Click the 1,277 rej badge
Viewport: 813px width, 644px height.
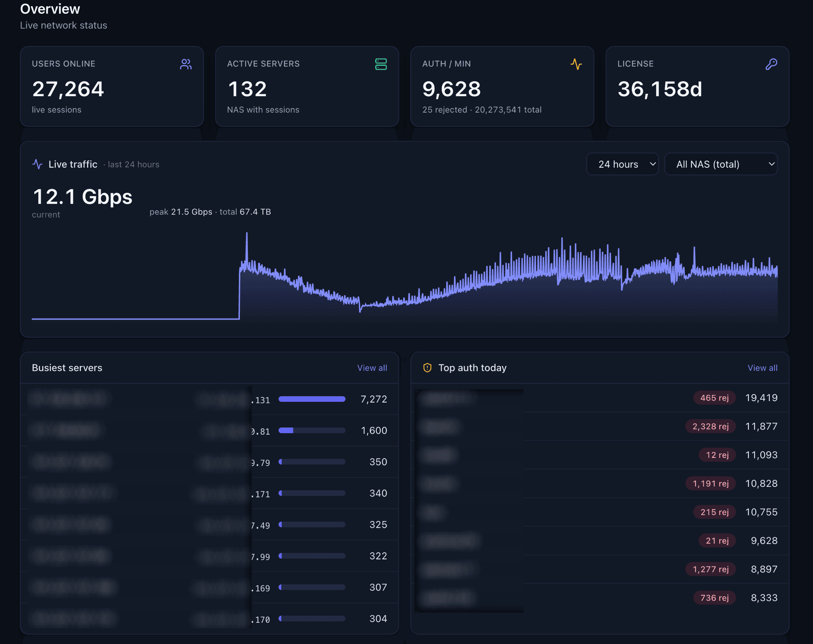(x=710, y=569)
